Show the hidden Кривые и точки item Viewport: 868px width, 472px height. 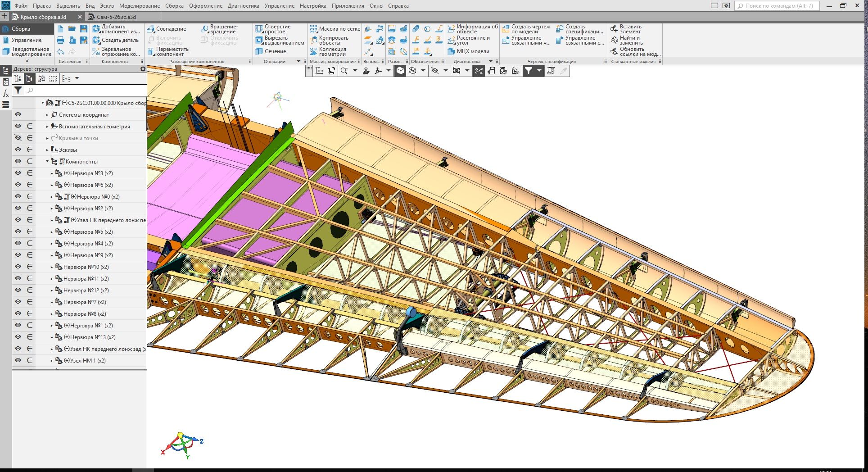18,138
